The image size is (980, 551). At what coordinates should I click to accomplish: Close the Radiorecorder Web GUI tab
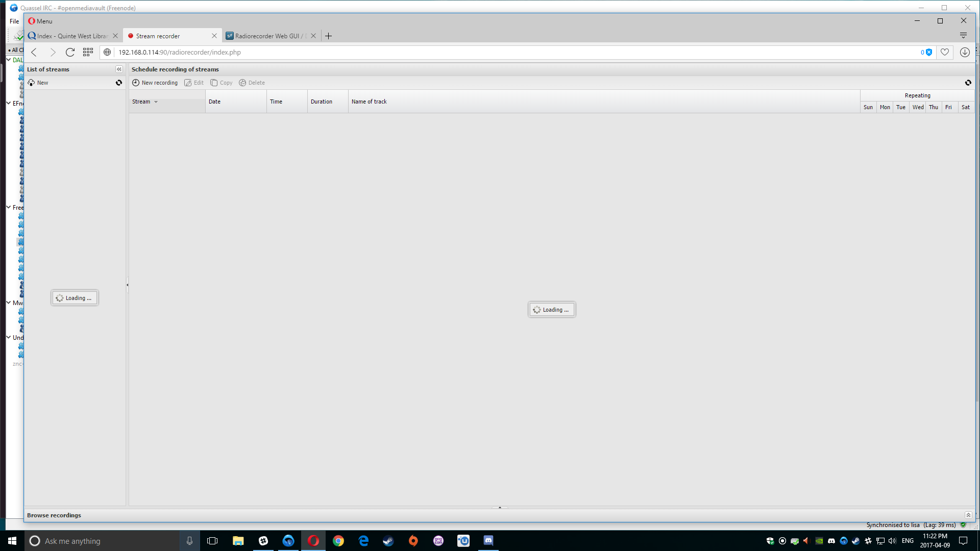point(313,36)
